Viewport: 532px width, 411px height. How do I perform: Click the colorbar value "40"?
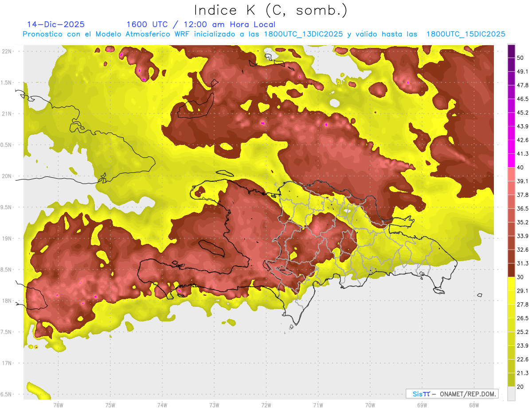[520, 168]
